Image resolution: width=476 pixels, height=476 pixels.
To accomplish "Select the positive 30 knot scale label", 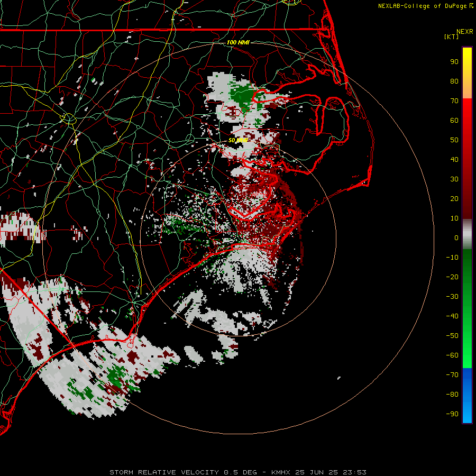I will tap(454, 179).
